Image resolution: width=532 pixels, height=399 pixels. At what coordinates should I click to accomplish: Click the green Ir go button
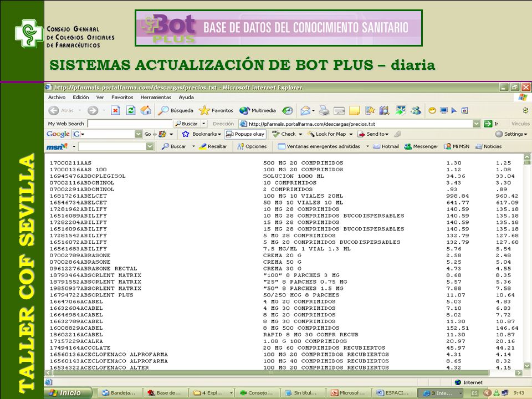tap(492, 124)
